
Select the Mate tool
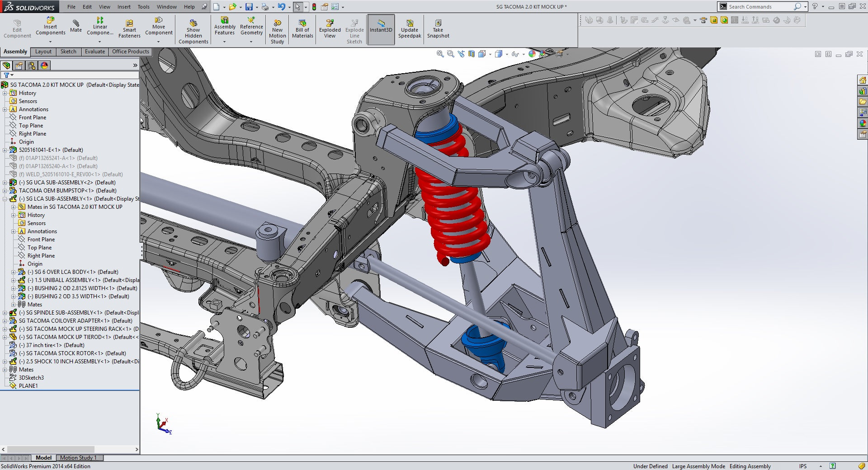click(x=76, y=26)
